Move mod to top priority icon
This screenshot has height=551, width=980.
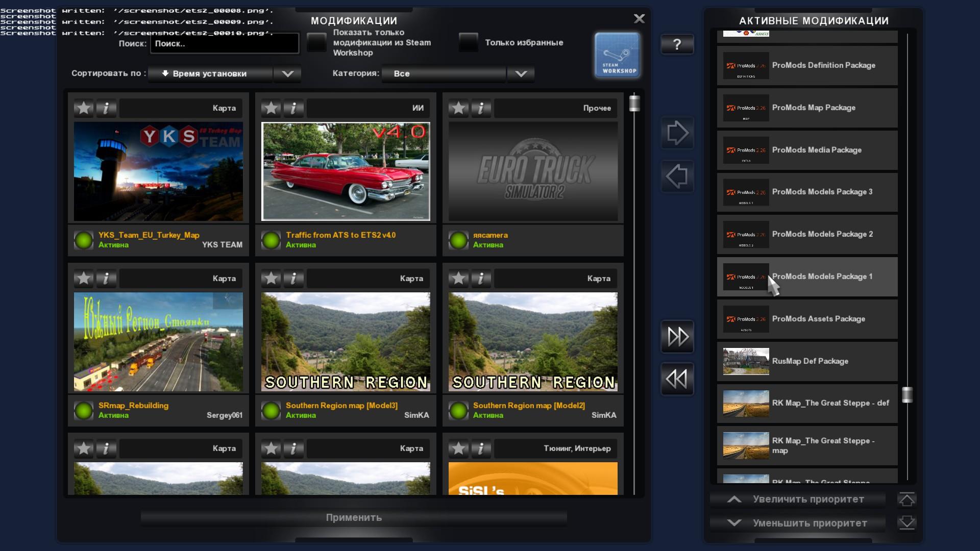tap(906, 499)
